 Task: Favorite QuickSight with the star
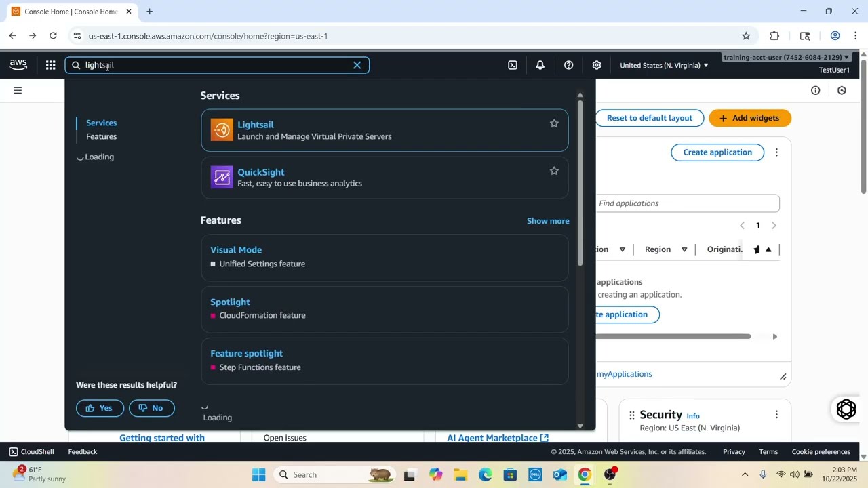tap(554, 171)
